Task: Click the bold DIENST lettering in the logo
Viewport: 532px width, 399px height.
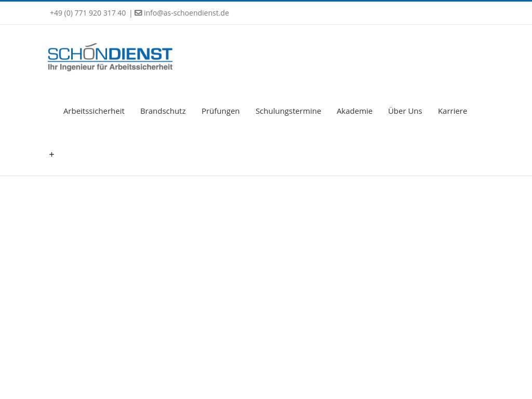Action: tap(140, 55)
